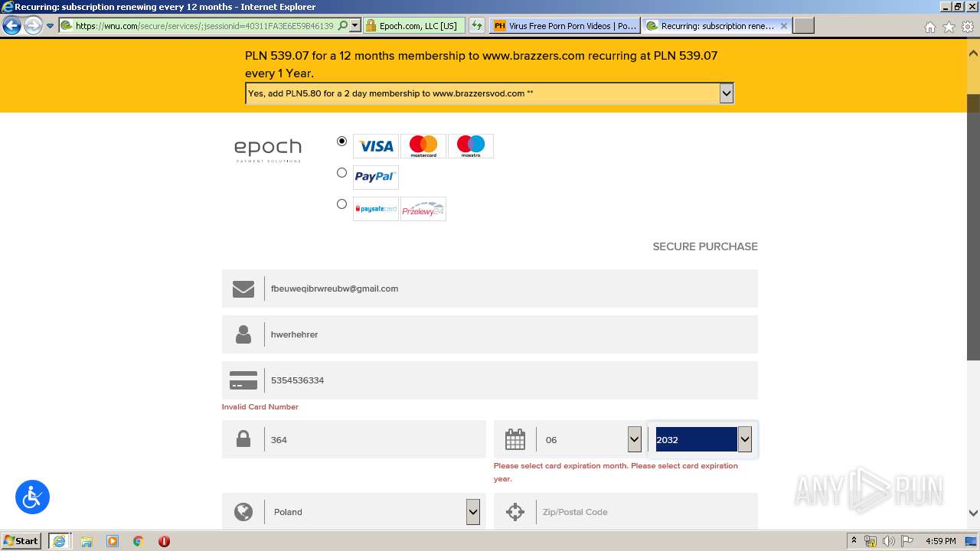Viewport: 980px width, 551px height.
Task: Click the credit card number icon
Action: (x=243, y=380)
